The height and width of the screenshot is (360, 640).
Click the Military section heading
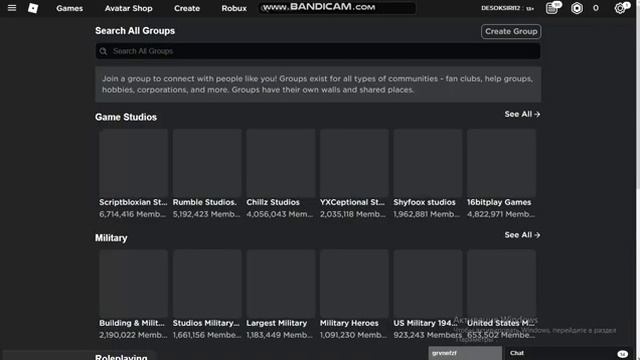(111, 238)
